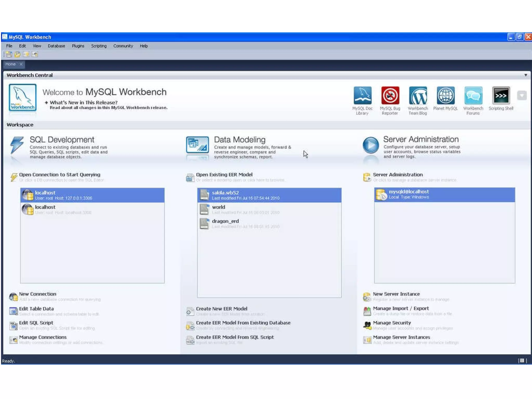Click the MySQL Bug Reporter icon
The image size is (532, 399).
point(390,96)
